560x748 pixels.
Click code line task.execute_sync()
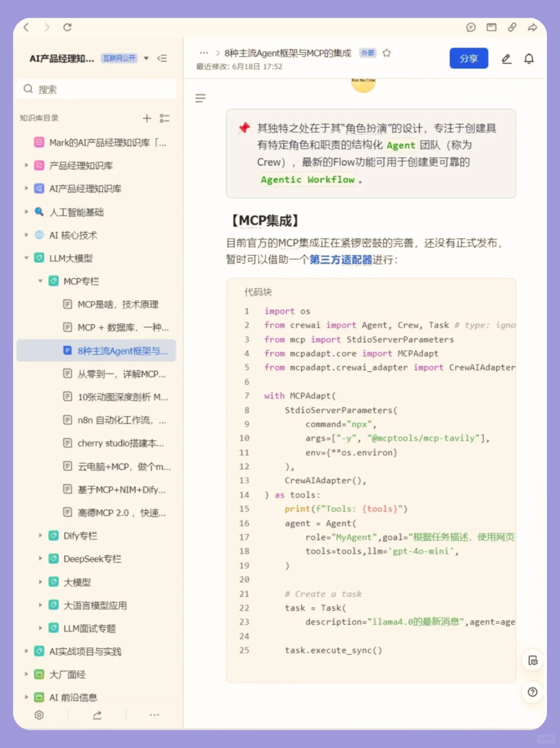(333, 650)
